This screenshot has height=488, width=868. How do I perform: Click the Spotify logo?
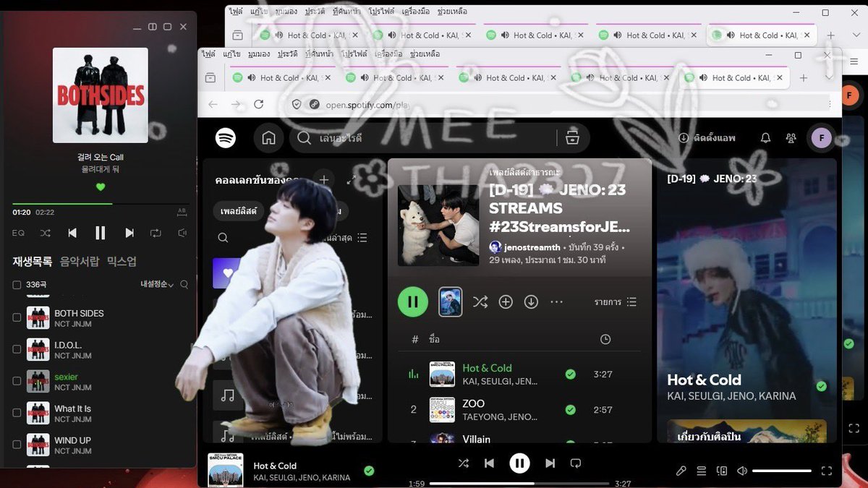(x=226, y=137)
